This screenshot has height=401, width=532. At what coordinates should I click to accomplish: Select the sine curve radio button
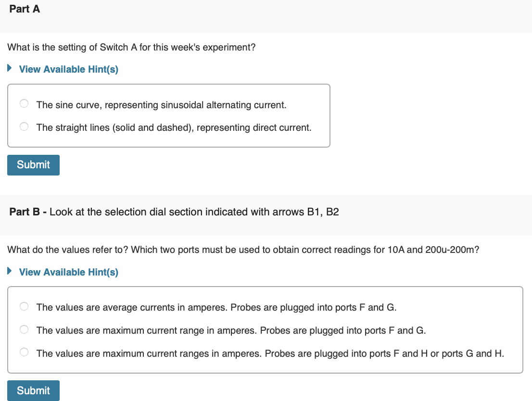(x=24, y=104)
